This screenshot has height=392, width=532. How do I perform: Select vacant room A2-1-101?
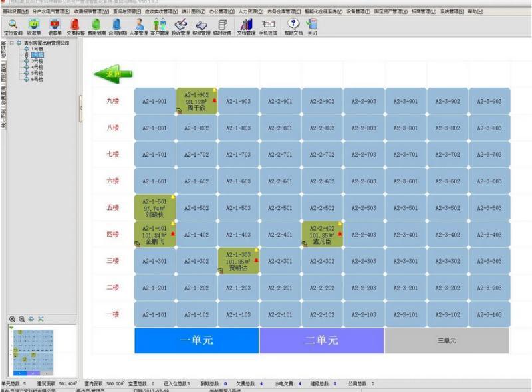[155, 314]
